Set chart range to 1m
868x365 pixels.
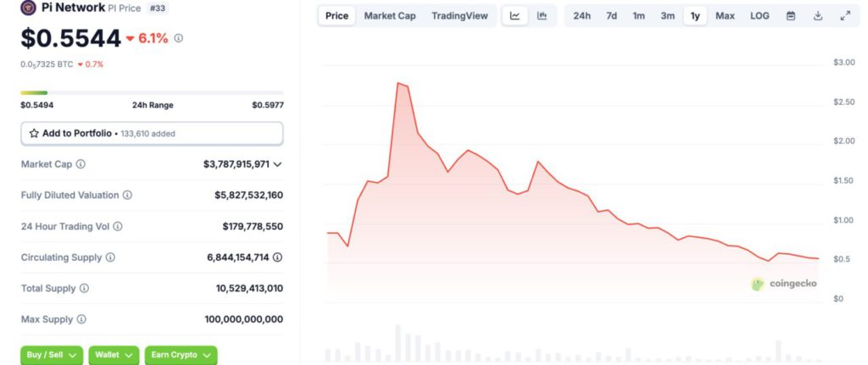(x=639, y=16)
